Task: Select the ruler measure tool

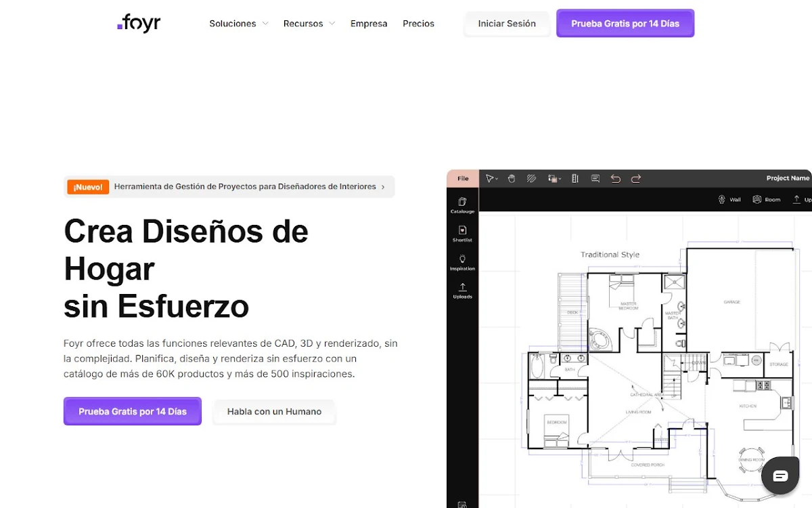Action: (x=575, y=179)
